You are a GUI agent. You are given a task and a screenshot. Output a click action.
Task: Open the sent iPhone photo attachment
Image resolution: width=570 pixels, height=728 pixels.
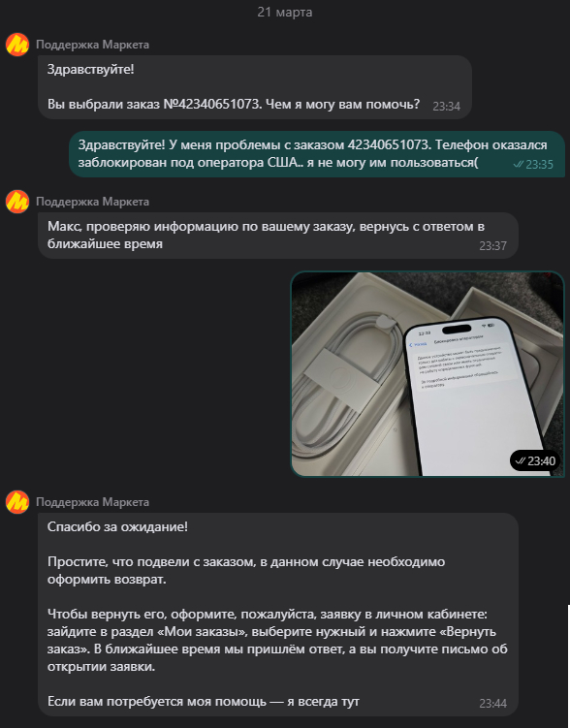pos(427,374)
